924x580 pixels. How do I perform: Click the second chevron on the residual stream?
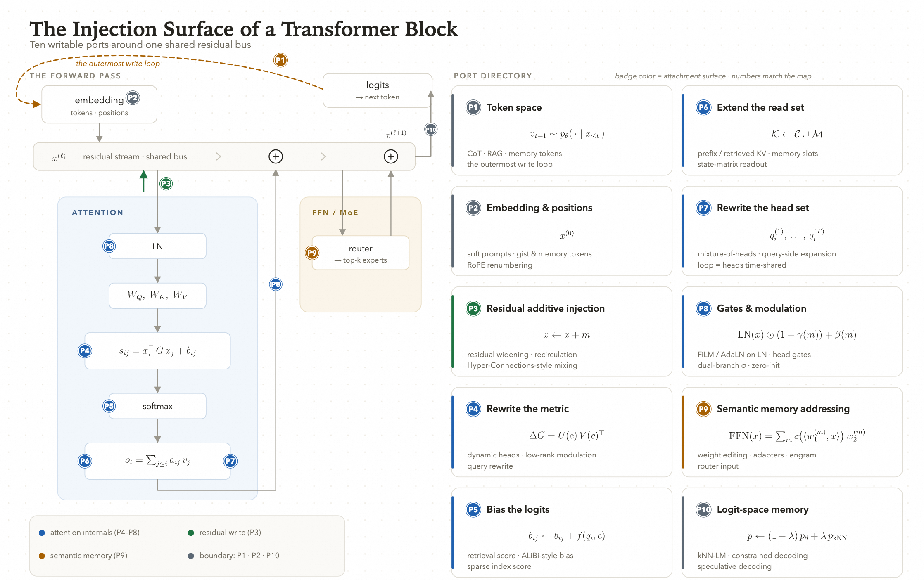point(323,156)
